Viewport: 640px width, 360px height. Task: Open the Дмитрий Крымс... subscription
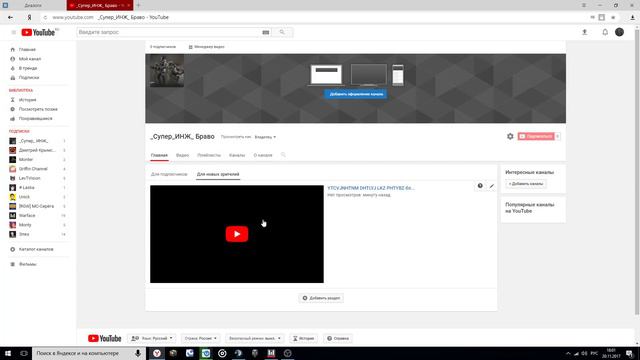click(x=37, y=150)
